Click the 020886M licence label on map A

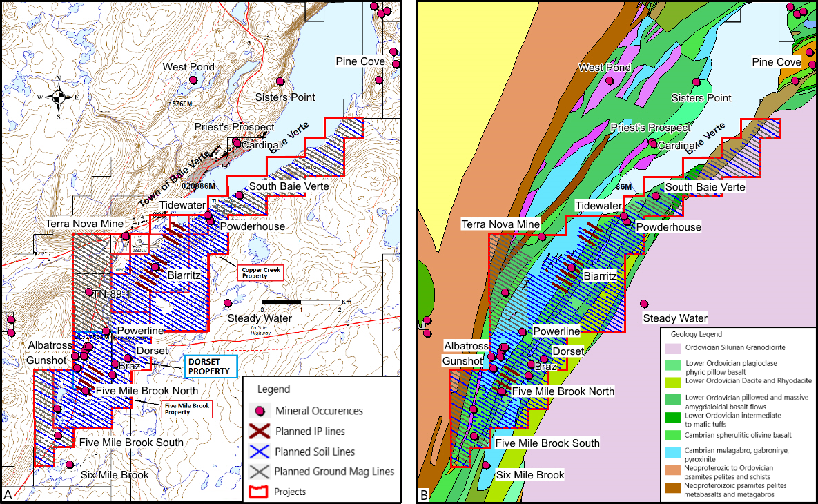point(197,186)
